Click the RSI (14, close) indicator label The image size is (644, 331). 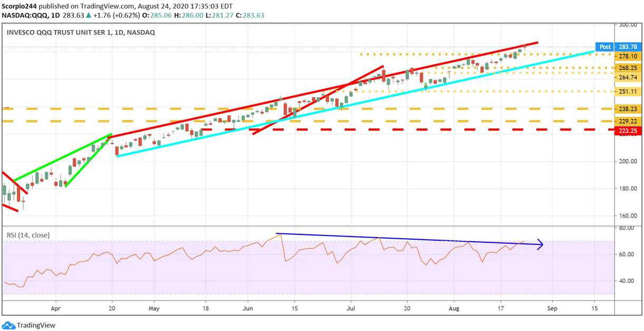click(27, 235)
